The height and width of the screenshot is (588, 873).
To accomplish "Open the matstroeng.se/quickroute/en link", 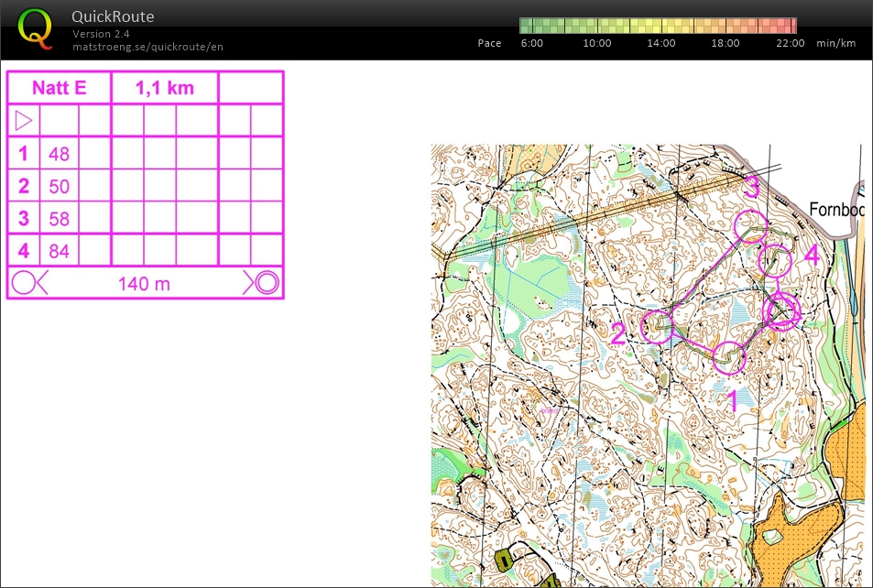I will pos(147,47).
